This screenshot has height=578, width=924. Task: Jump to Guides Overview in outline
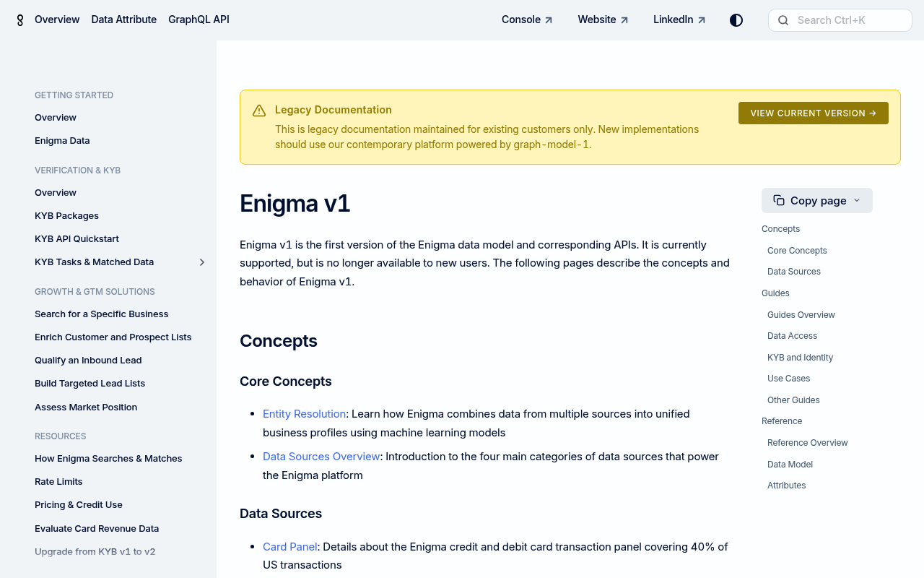[801, 315]
